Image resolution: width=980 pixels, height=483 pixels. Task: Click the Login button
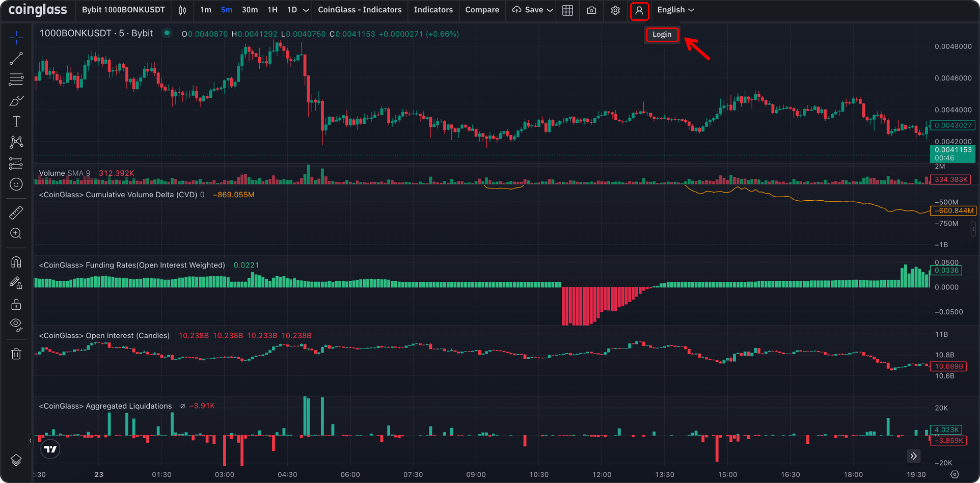tap(662, 34)
